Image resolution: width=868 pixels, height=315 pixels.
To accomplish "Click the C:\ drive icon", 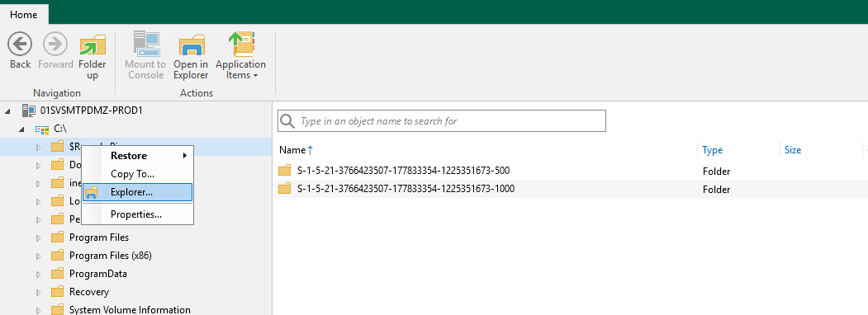I will pyautogui.click(x=42, y=129).
